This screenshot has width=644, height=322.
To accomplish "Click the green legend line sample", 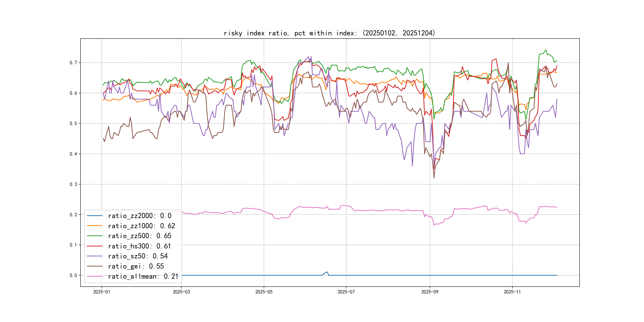I will coord(94,236).
